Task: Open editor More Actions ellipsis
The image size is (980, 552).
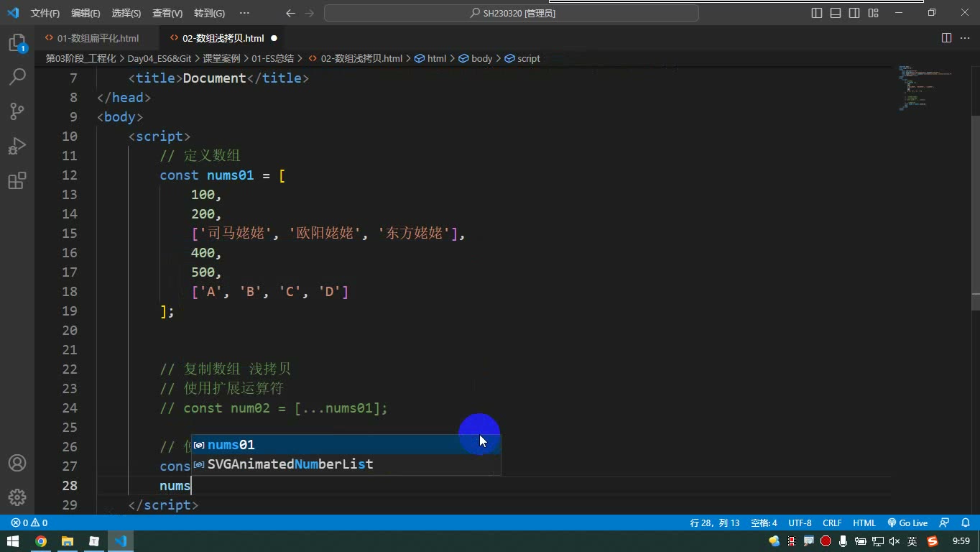Action: [x=964, y=38]
